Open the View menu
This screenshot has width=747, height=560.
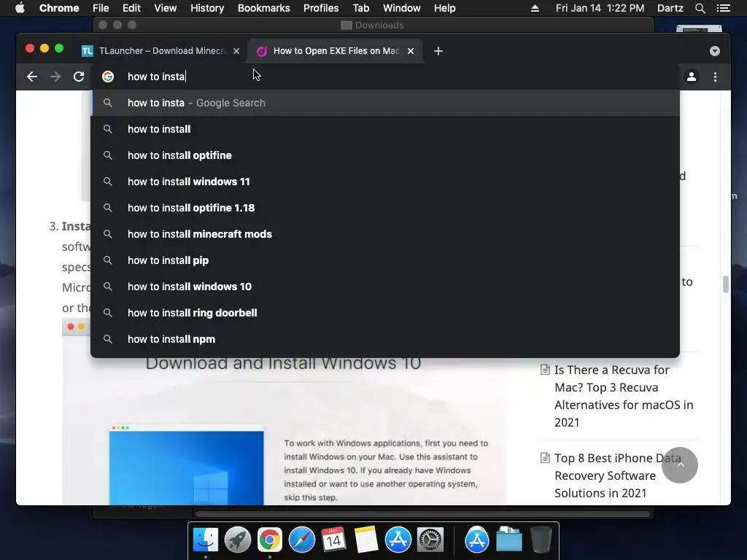tap(166, 8)
